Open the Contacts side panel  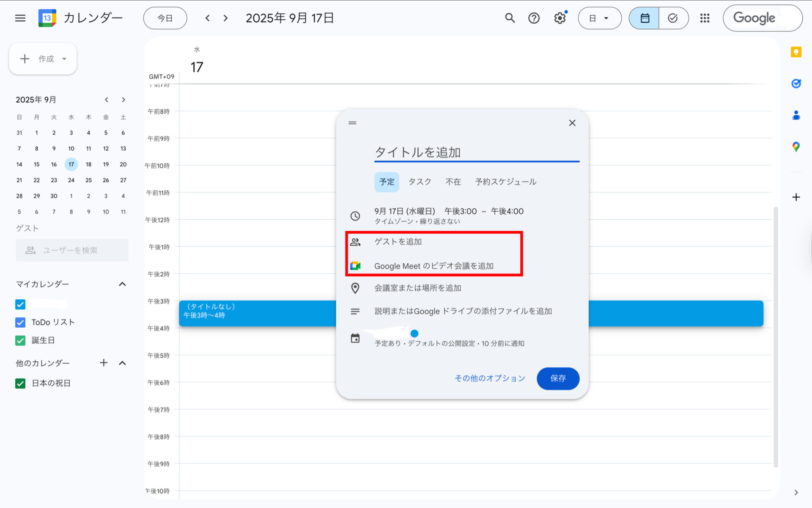(x=796, y=115)
